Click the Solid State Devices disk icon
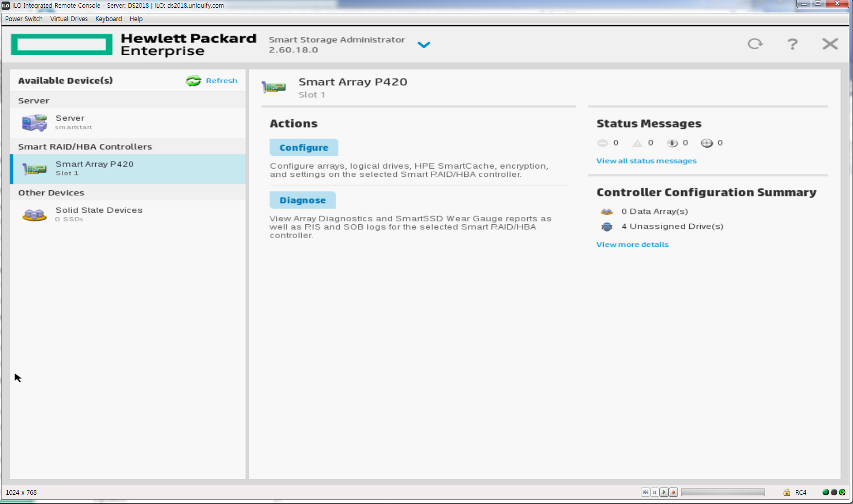 coord(34,214)
